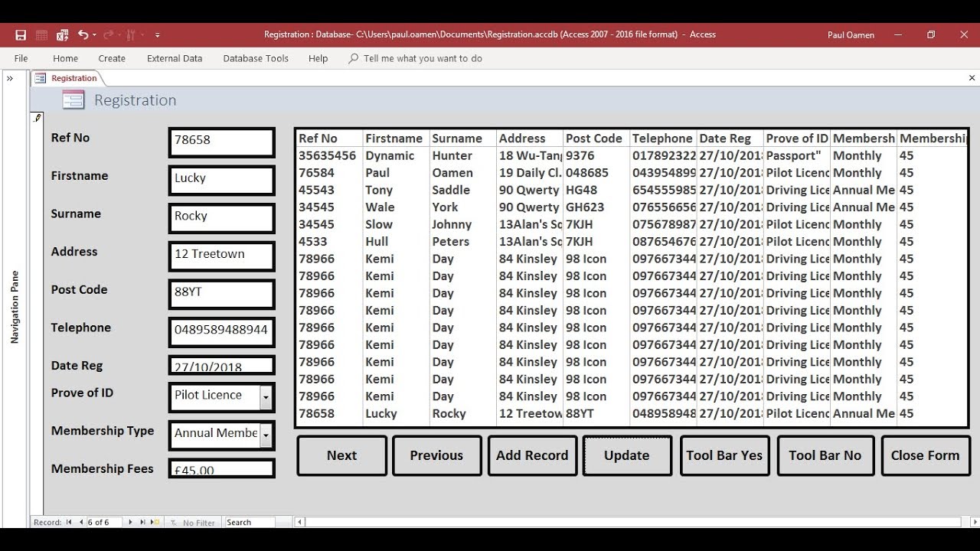Open the Home ribbon tab
980x551 pixels.
point(65,58)
